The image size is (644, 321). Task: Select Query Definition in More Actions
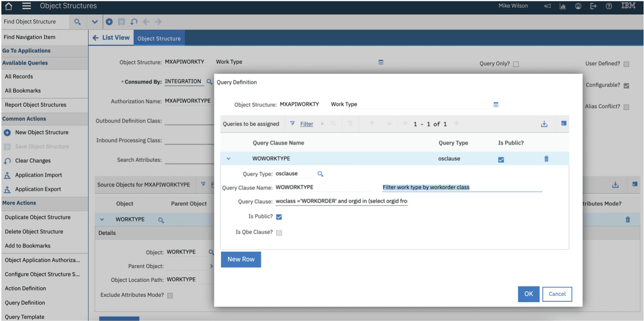click(x=25, y=303)
